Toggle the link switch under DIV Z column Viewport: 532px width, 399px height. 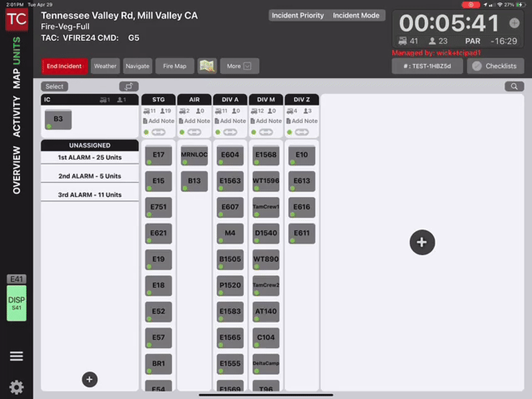(302, 132)
